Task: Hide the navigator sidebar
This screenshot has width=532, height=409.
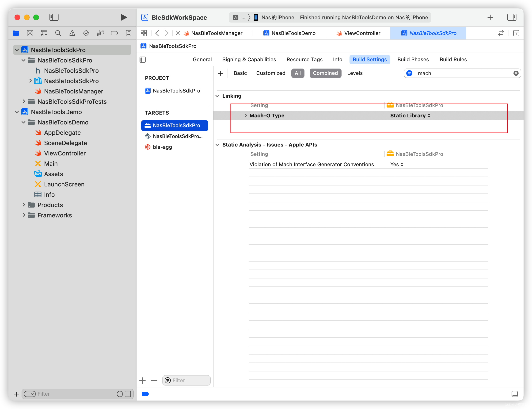Action: [54, 17]
